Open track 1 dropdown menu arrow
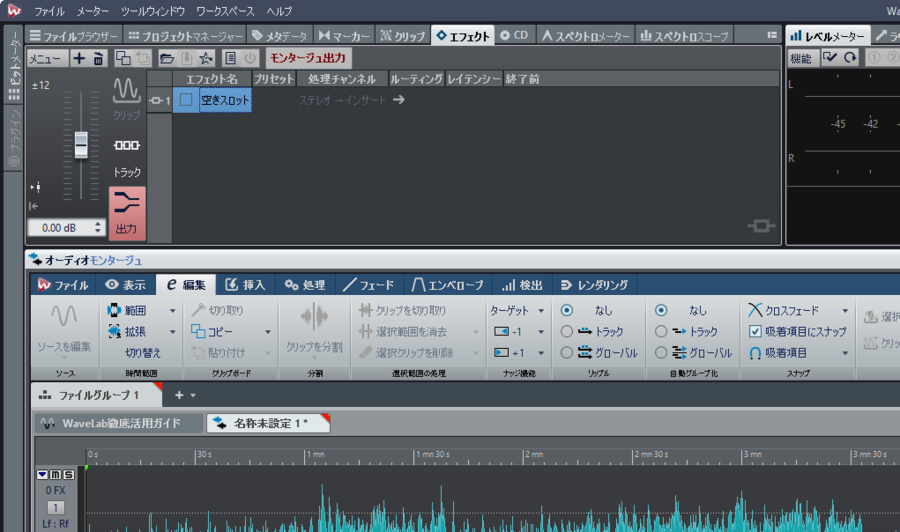 [x=42, y=475]
